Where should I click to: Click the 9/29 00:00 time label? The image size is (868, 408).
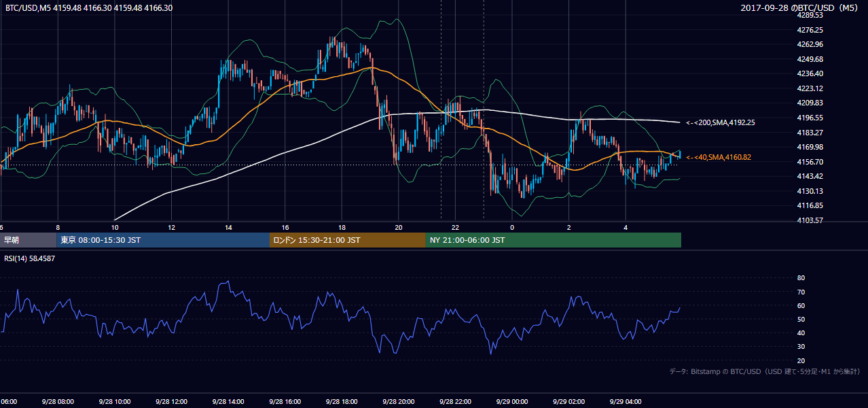click(512, 402)
